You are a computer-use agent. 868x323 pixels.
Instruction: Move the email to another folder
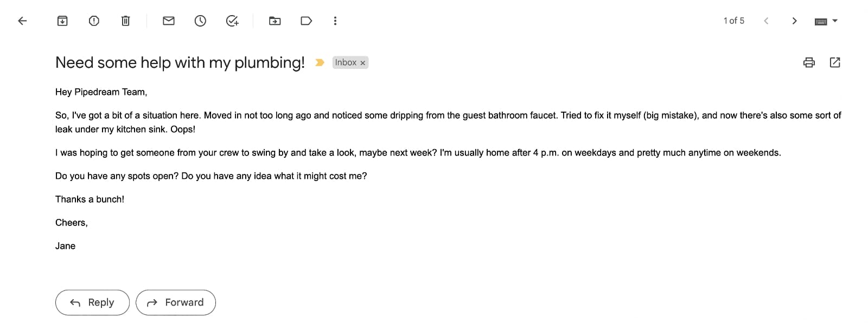click(x=275, y=21)
